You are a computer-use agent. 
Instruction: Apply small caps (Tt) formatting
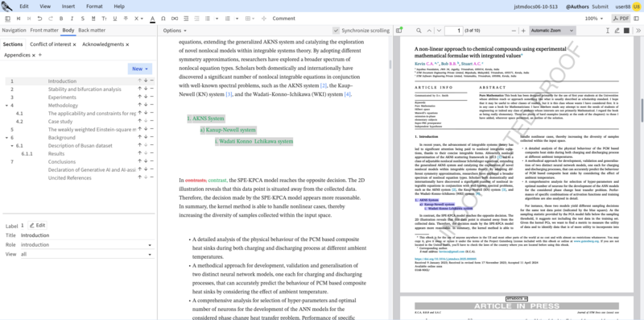(x=104, y=19)
